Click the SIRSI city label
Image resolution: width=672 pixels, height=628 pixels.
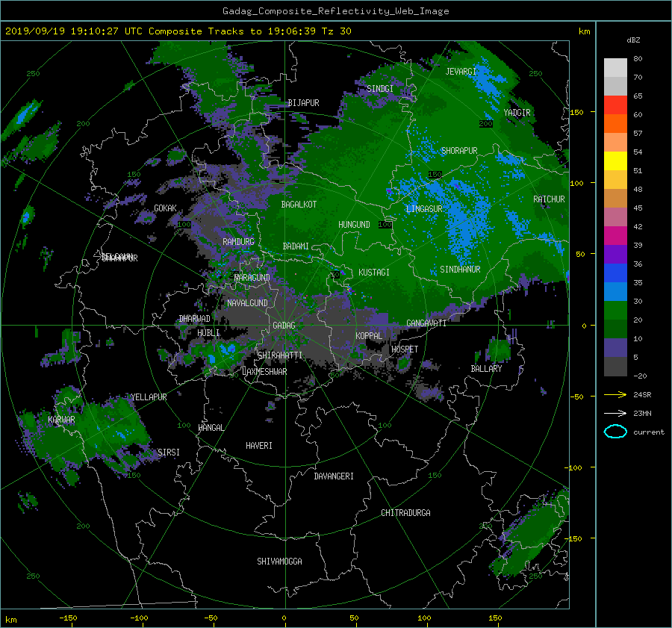click(169, 453)
